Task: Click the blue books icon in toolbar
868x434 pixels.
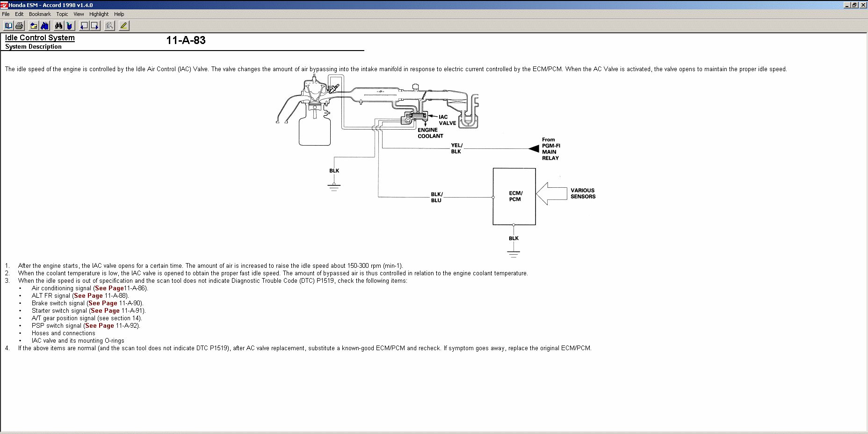Action: [x=44, y=26]
